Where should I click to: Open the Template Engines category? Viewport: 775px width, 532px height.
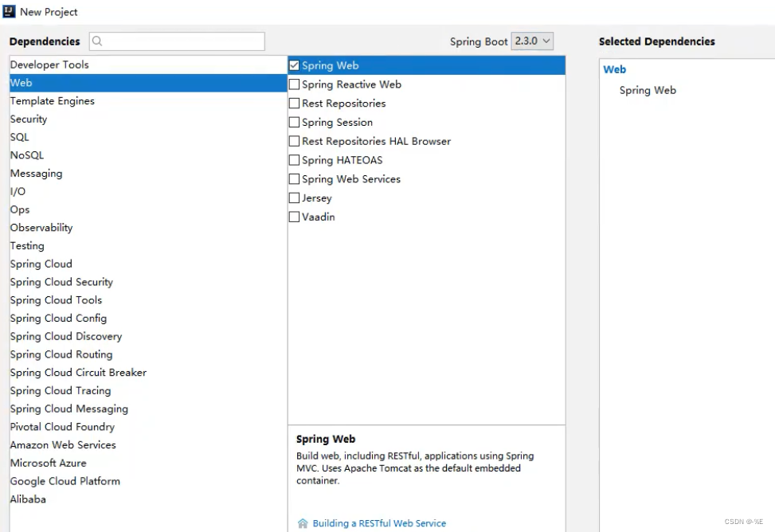(x=148, y=101)
